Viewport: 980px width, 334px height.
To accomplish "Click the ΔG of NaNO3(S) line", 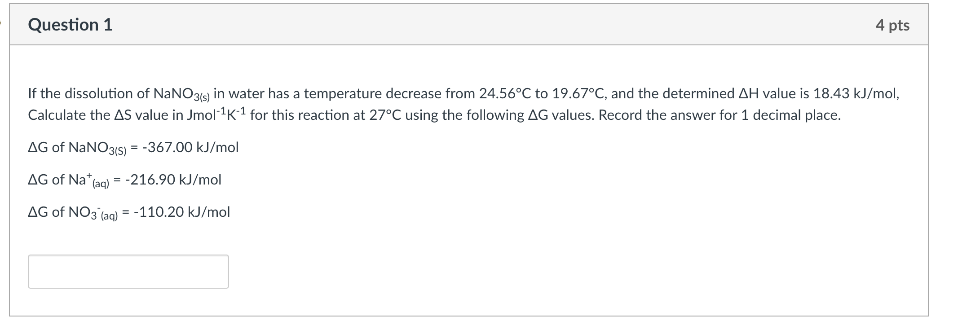I will 77,148.
